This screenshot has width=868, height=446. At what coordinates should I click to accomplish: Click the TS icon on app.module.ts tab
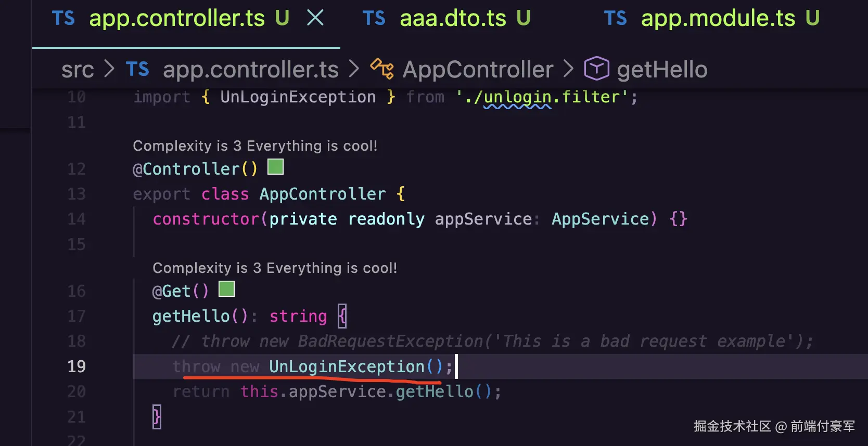point(615,19)
